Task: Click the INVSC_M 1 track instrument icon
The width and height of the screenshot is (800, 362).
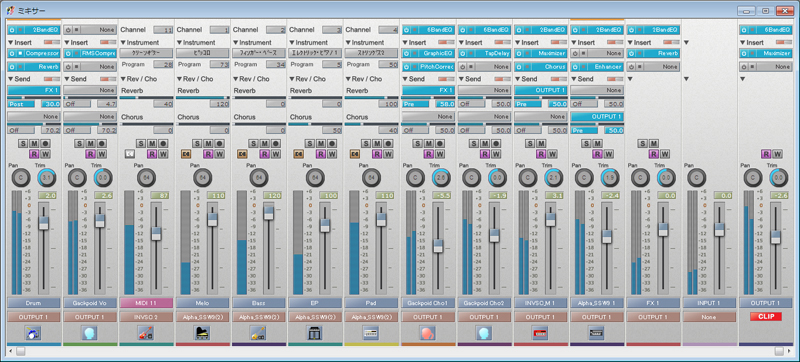Action: [x=540, y=333]
